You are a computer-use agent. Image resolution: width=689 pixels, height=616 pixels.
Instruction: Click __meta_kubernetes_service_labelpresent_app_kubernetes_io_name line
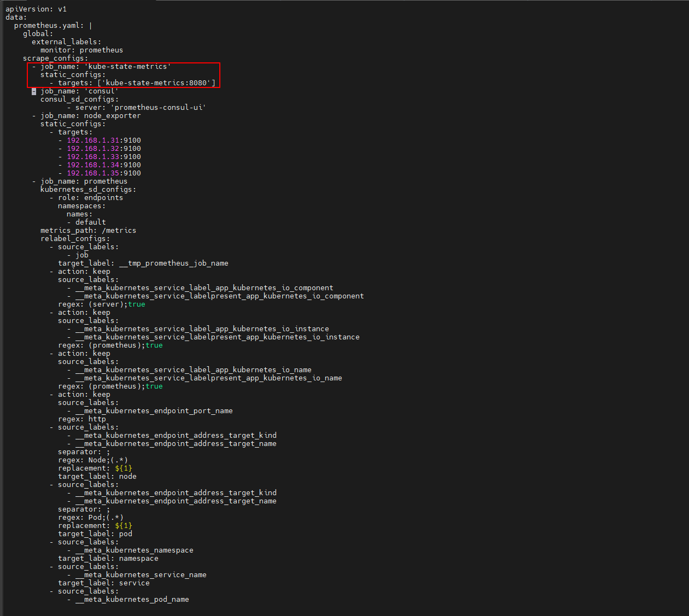(205, 378)
